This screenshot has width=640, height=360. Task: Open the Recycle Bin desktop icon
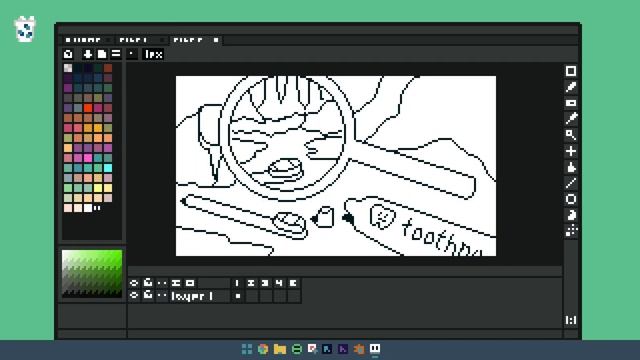[25, 29]
